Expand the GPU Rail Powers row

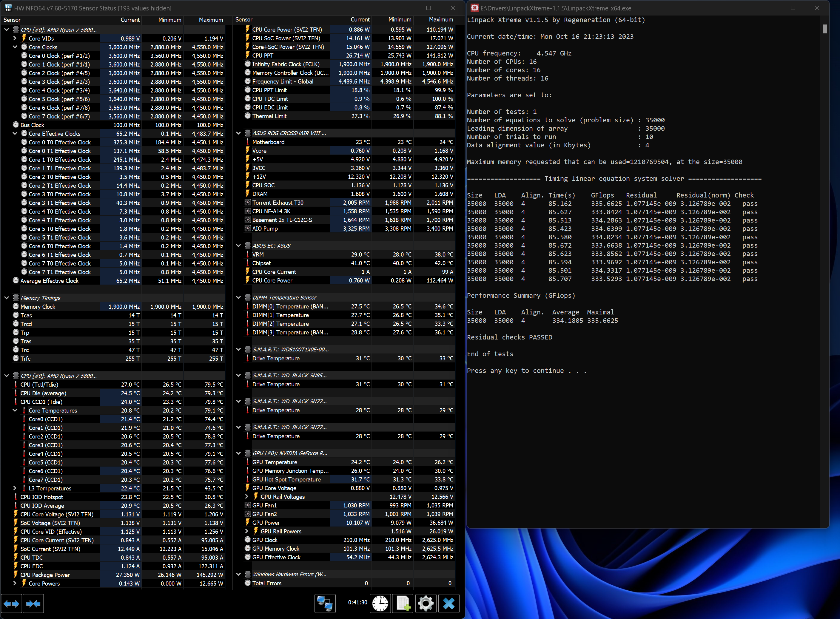246,531
